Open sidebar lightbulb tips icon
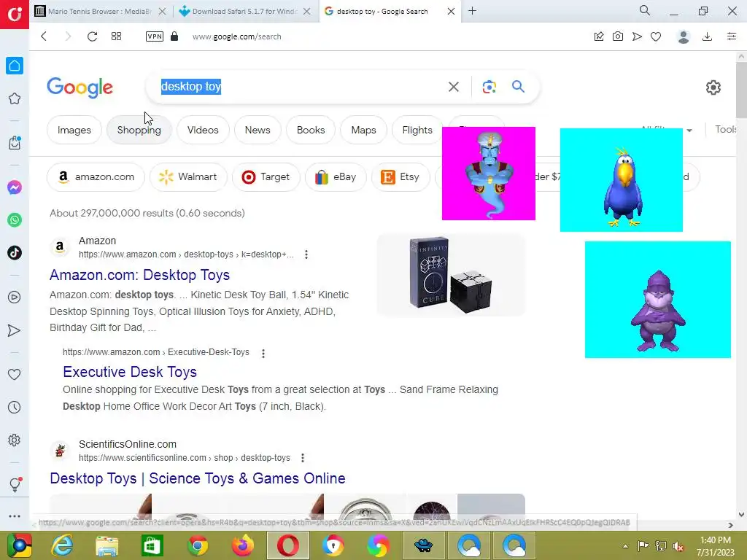The width and height of the screenshot is (747, 560). tap(15, 484)
